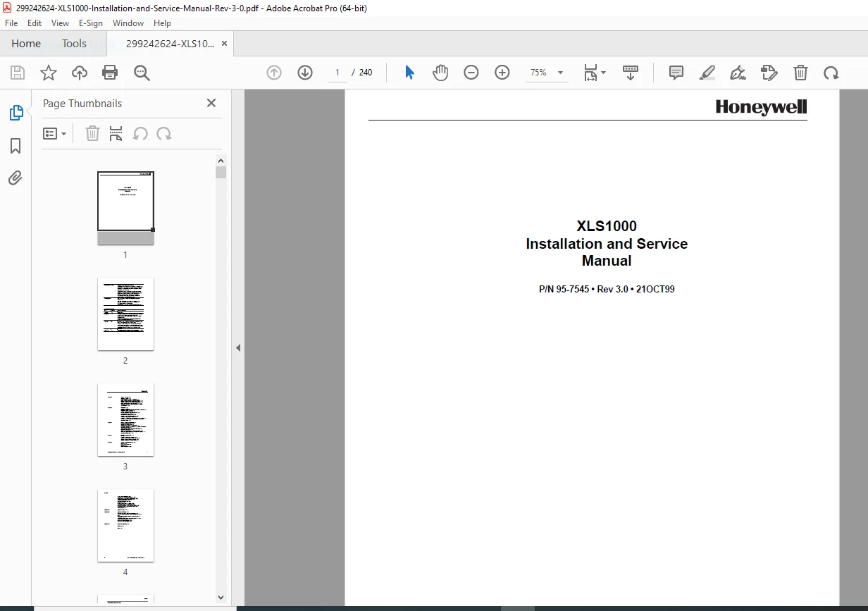Viewport: 868px width, 611px height.
Task: Go to next page arrow
Action: [305, 73]
